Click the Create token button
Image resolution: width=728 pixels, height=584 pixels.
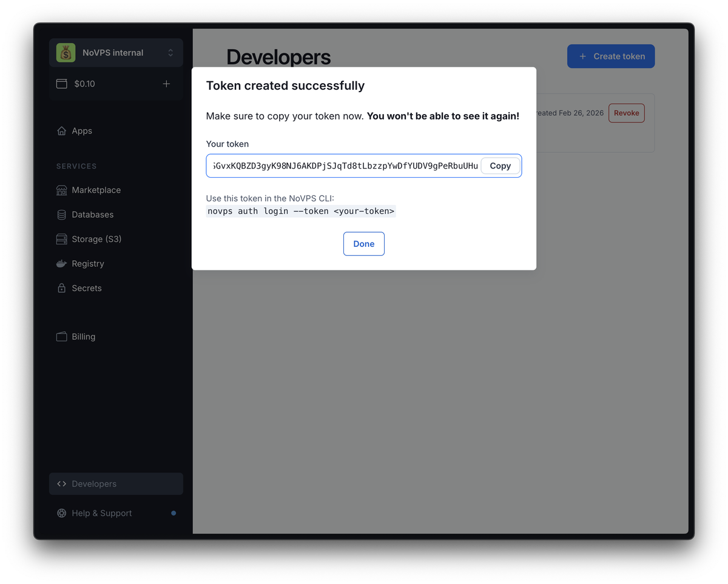[610, 56]
